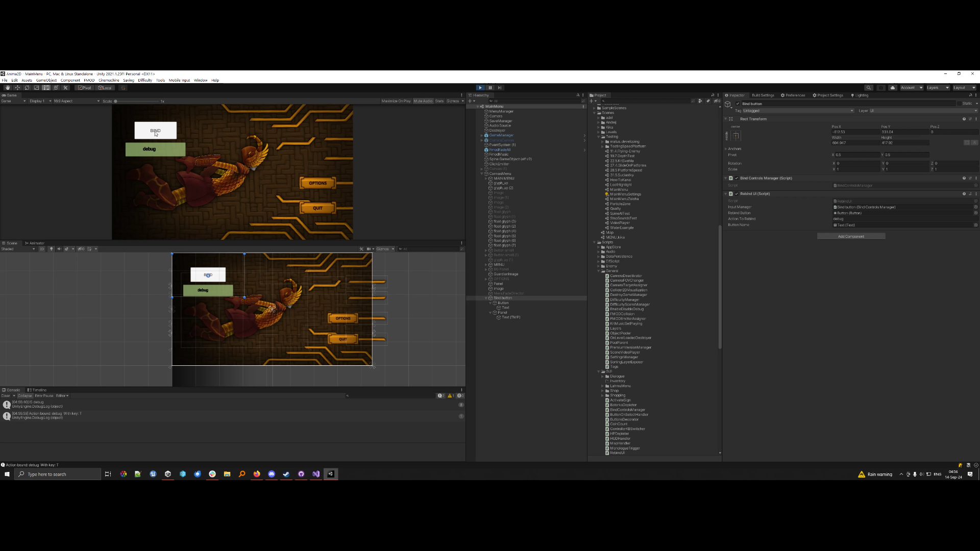Click the Add Component button

pos(851,237)
